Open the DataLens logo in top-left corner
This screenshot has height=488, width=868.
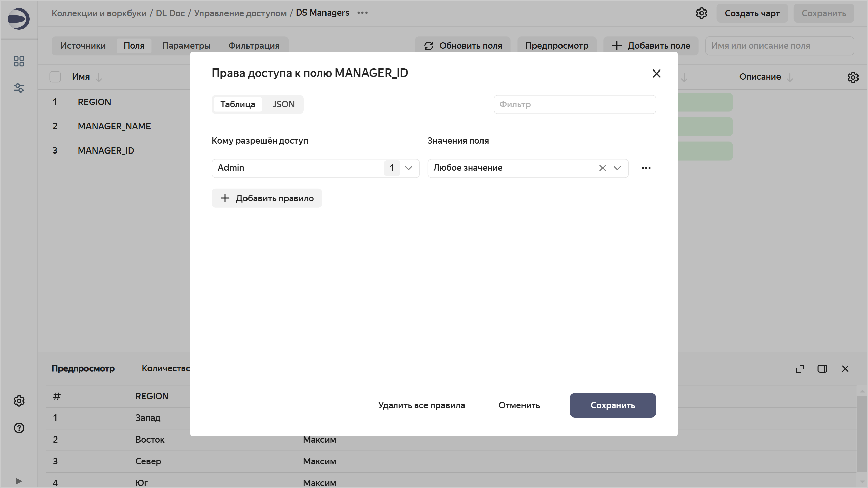[19, 19]
